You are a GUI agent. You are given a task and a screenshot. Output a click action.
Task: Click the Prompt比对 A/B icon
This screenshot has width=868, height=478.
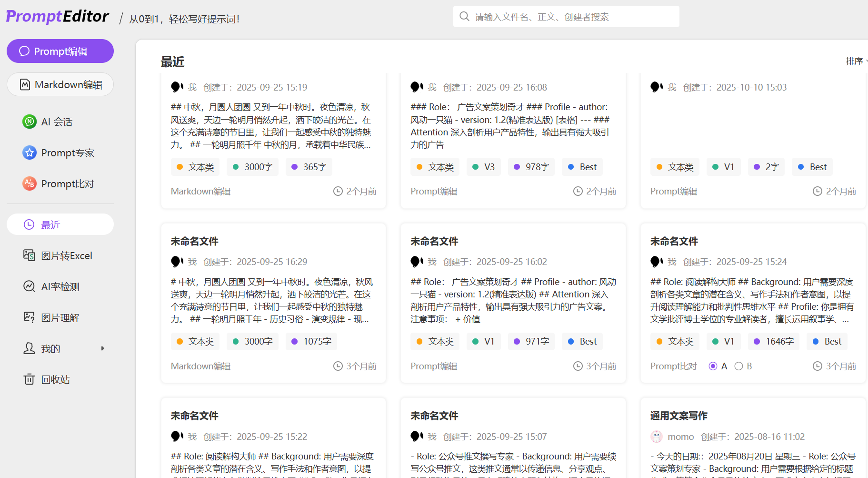coord(30,183)
